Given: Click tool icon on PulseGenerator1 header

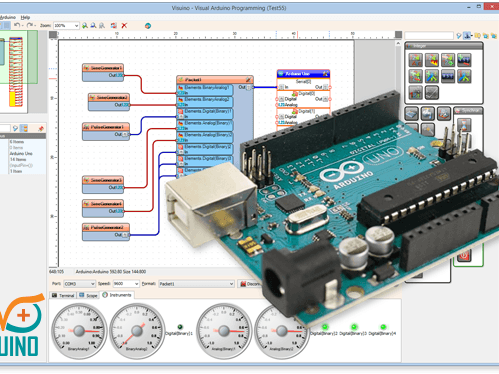Looking at the screenshot, I should click(86, 127).
